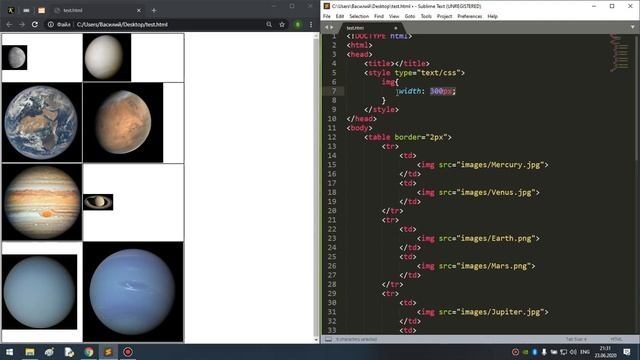
Task: Open the Chrome three-dot menu
Action: 311,24
